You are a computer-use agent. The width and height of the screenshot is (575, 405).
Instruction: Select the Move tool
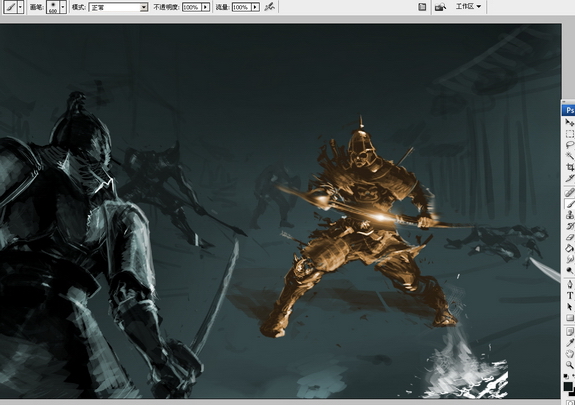coord(569,123)
